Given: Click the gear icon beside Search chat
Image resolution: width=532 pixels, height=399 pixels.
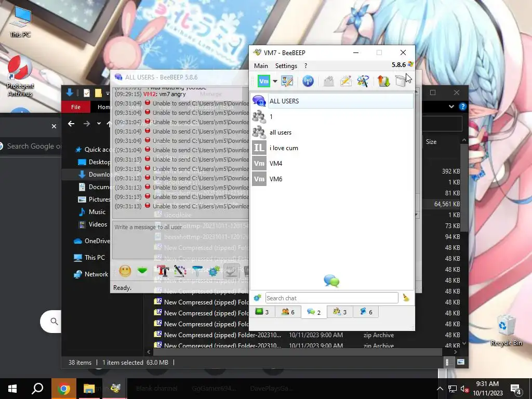Looking at the screenshot, I should (x=258, y=298).
